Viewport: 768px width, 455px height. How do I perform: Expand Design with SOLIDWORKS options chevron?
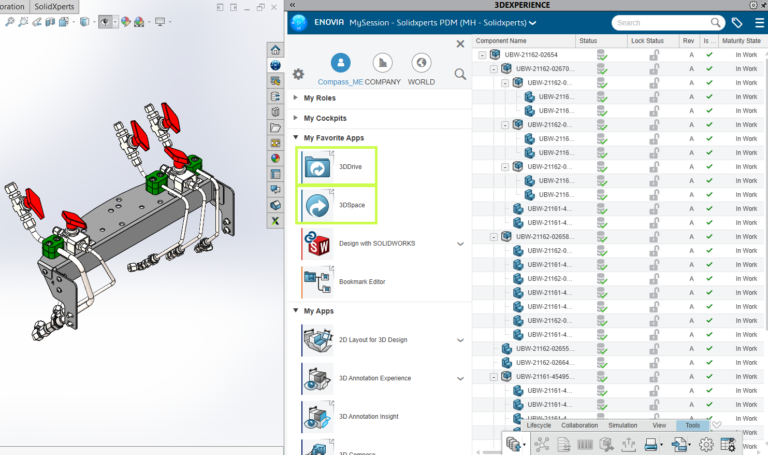[x=460, y=243]
